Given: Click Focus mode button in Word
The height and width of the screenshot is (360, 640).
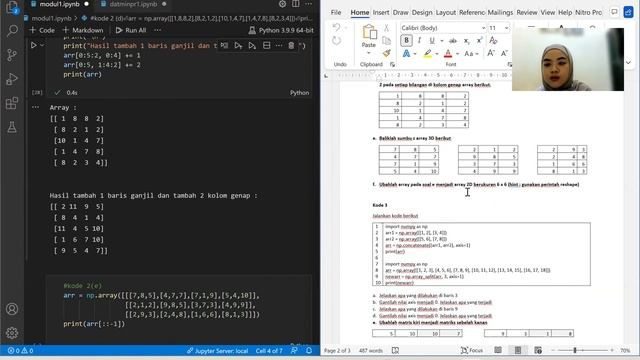Looking at the screenshot, I should [x=471, y=350].
